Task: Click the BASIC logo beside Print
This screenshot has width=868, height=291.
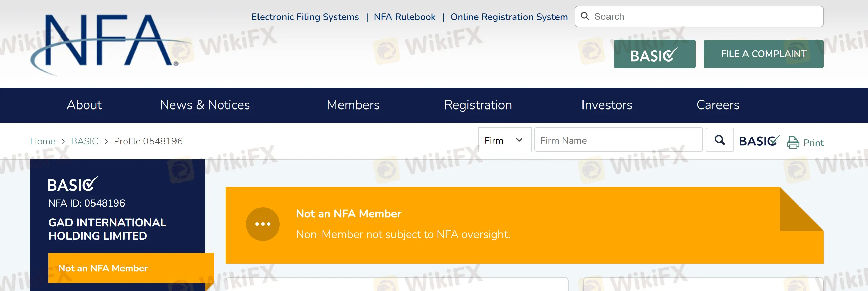Action: click(x=759, y=141)
